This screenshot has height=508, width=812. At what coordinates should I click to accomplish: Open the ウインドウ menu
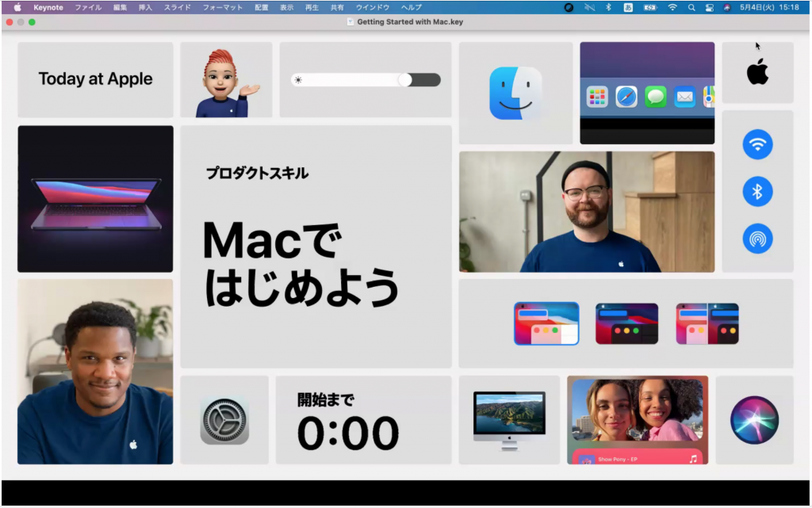coord(373,7)
